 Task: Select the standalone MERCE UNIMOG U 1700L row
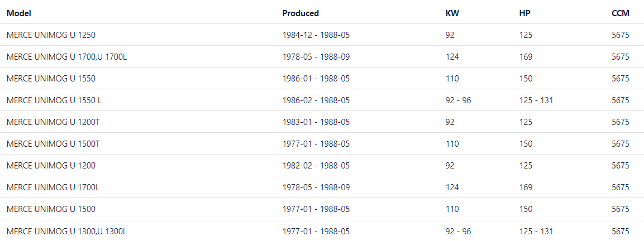click(x=53, y=187)
